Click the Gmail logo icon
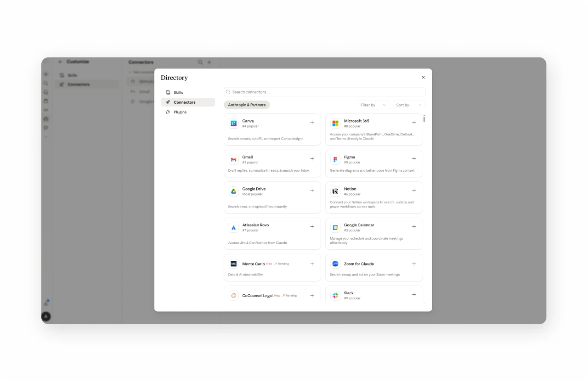 pyautogui.click(x=233, y=159)
